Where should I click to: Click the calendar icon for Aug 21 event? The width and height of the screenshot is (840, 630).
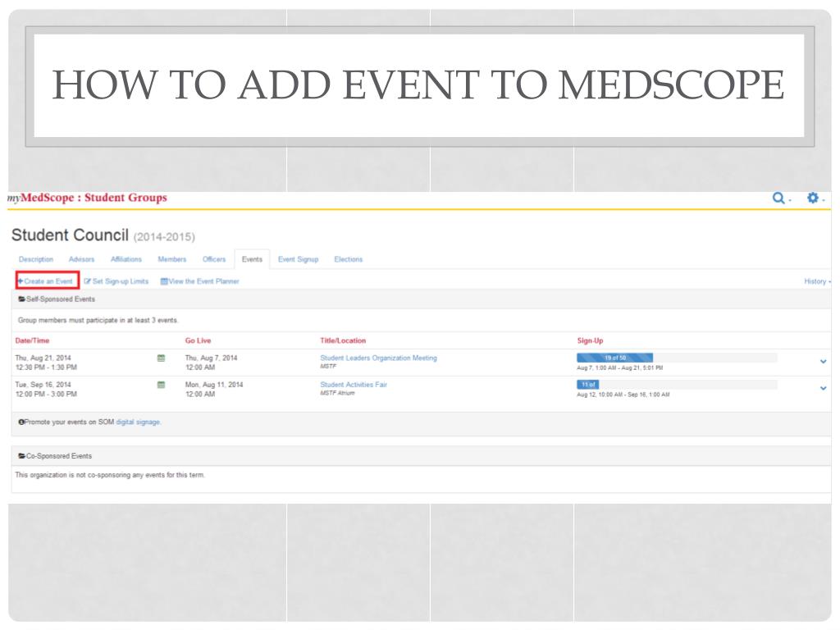pos(161,358)
